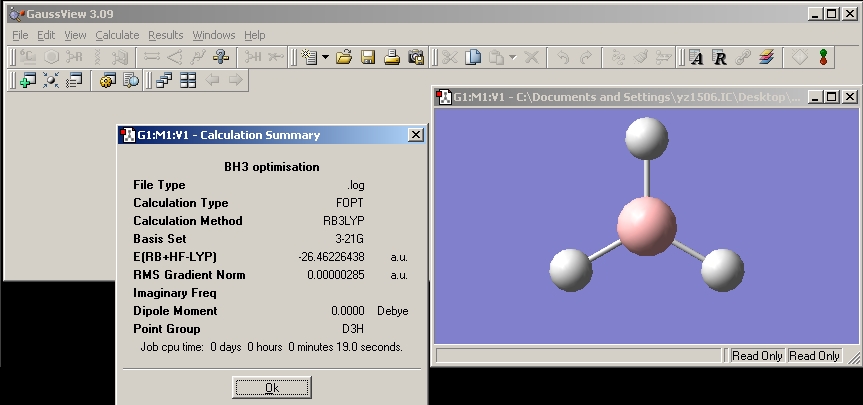863x405 pixels.
Task: Open the View menu
Action: (x=75, y=35)
